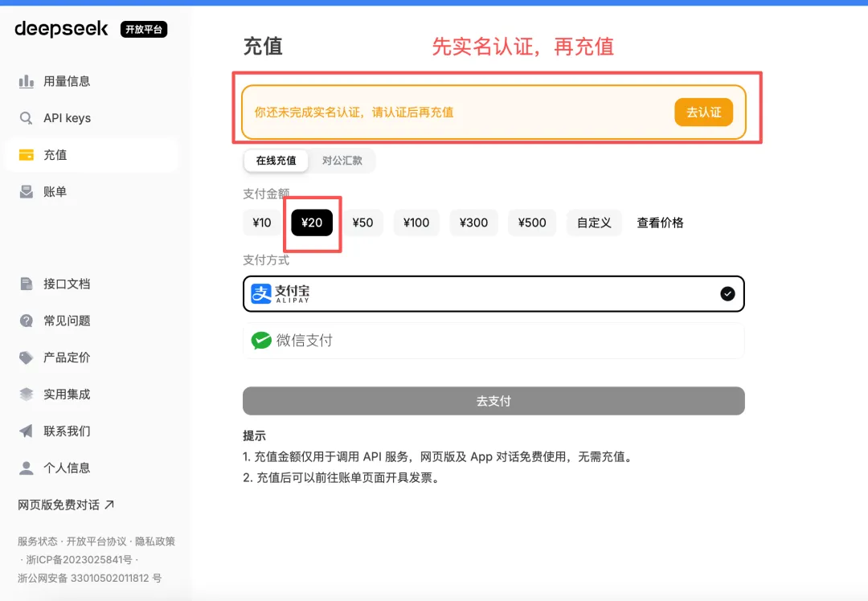
Task: Click the usage info bar chart icon
Action: click(x=26, y=81)
